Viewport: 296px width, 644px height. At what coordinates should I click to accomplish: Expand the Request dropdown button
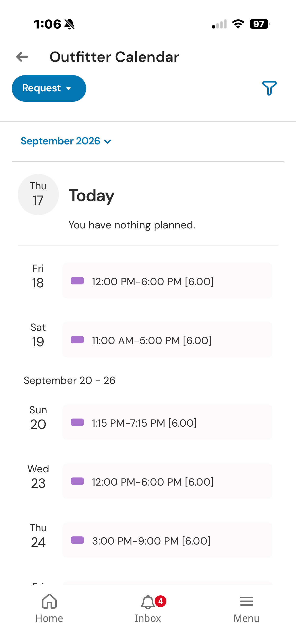[49, 88]
